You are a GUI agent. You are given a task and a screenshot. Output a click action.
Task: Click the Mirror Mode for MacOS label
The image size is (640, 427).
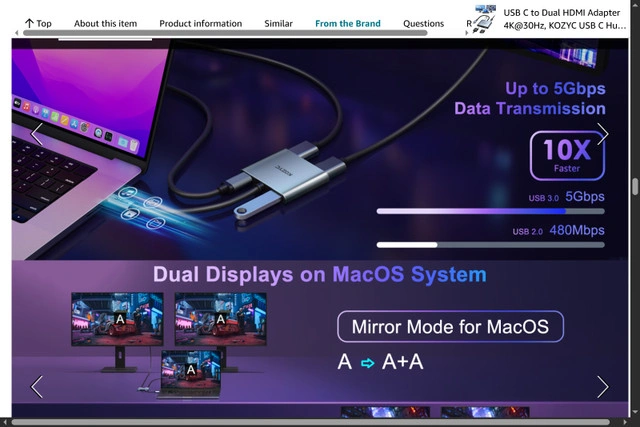click(x=450, y=327)
